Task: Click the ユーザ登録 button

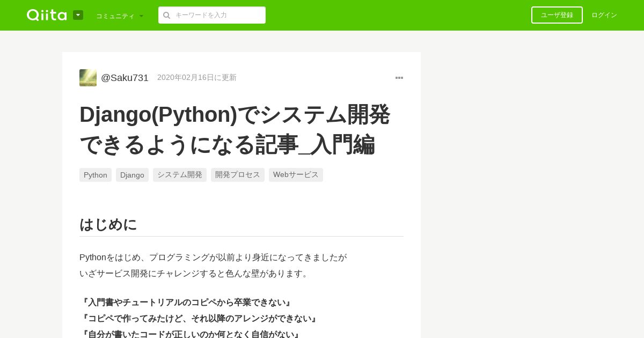Action: [x=557, y=15]
